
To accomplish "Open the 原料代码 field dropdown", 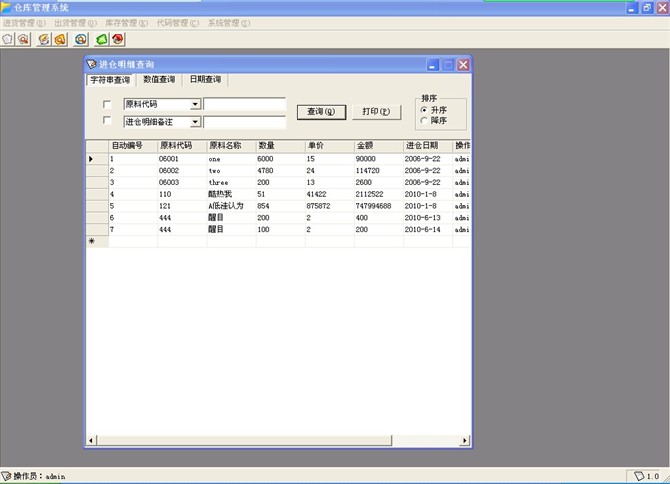I will click(195, 104).
